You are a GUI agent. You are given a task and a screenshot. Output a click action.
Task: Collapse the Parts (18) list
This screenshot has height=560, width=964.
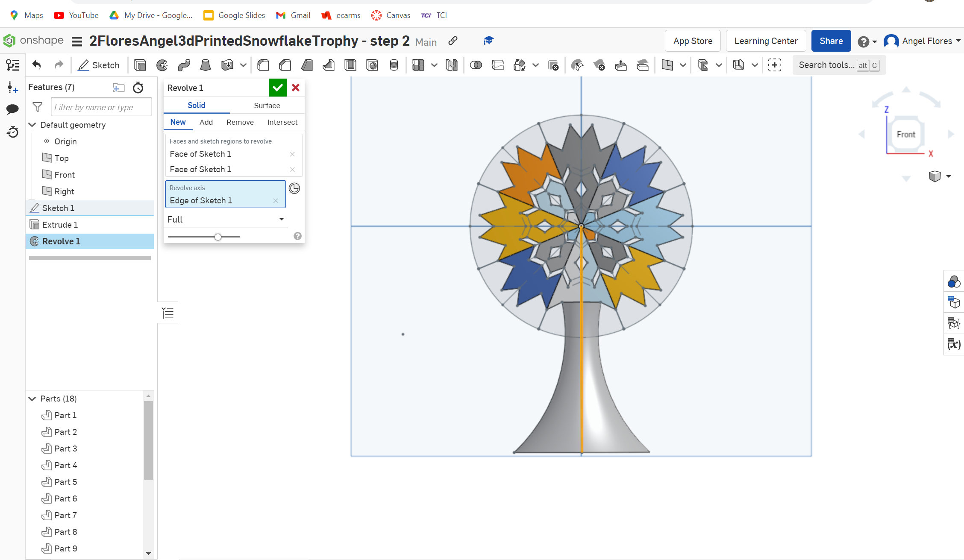tap(32, 399)
